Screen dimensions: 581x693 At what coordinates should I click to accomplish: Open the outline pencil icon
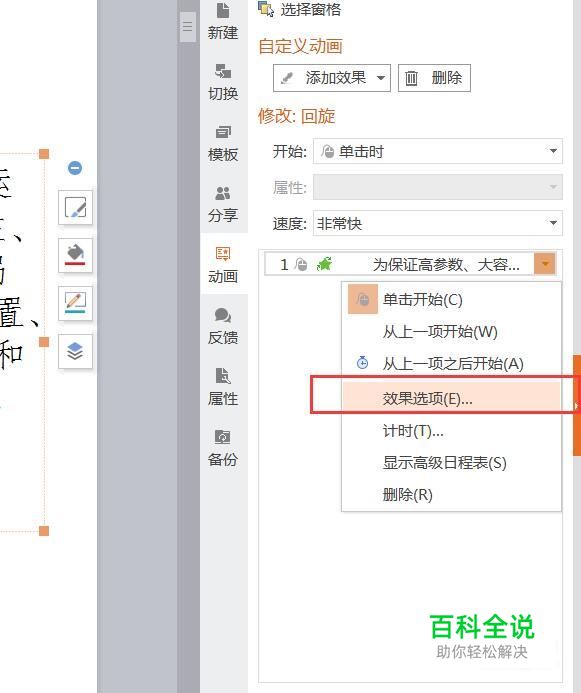[76, 303]
